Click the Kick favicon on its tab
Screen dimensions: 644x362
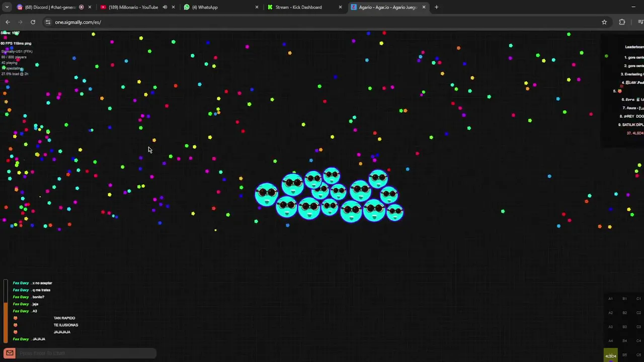(x=270, y=7)
